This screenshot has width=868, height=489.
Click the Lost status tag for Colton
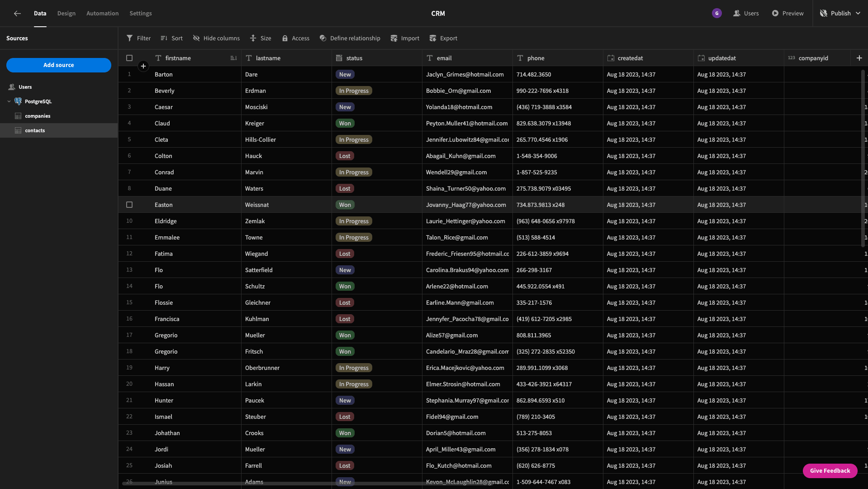345,156
